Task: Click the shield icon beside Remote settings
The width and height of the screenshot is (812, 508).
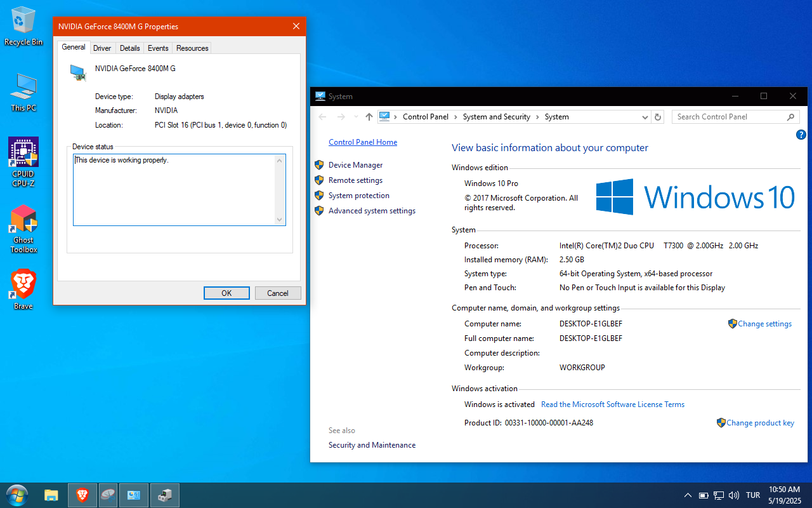Action: click(319, 180)
